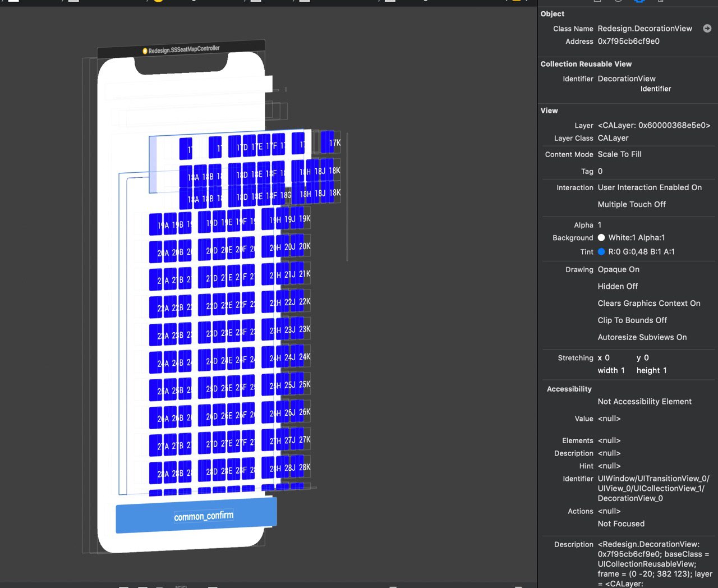Screen dimensions: 718x588
Task: Select seat 22D in the seat map
Action: coord(212,306)
